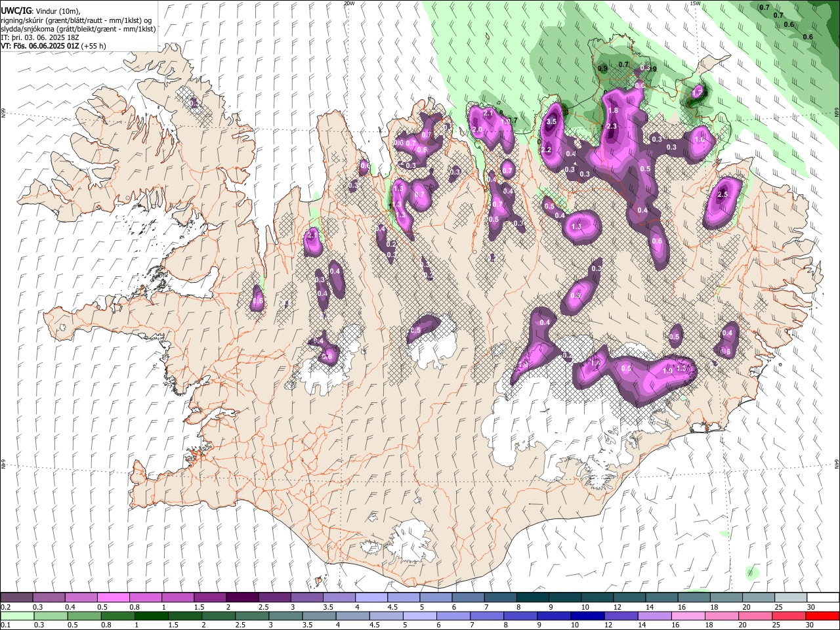The height and width of the screenshot is (630, 840).
Task: Click the '2.3' value on the map
Action: (612, 126)
